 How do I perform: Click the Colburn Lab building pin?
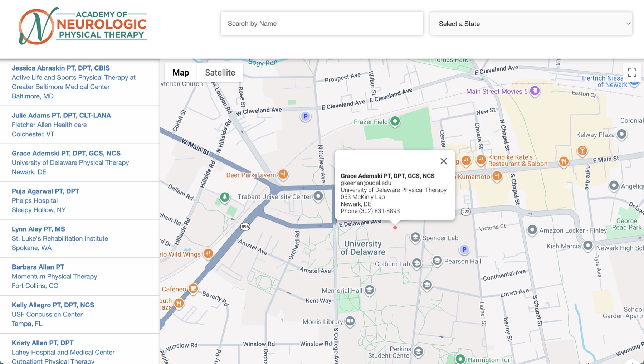coord(416,263)
